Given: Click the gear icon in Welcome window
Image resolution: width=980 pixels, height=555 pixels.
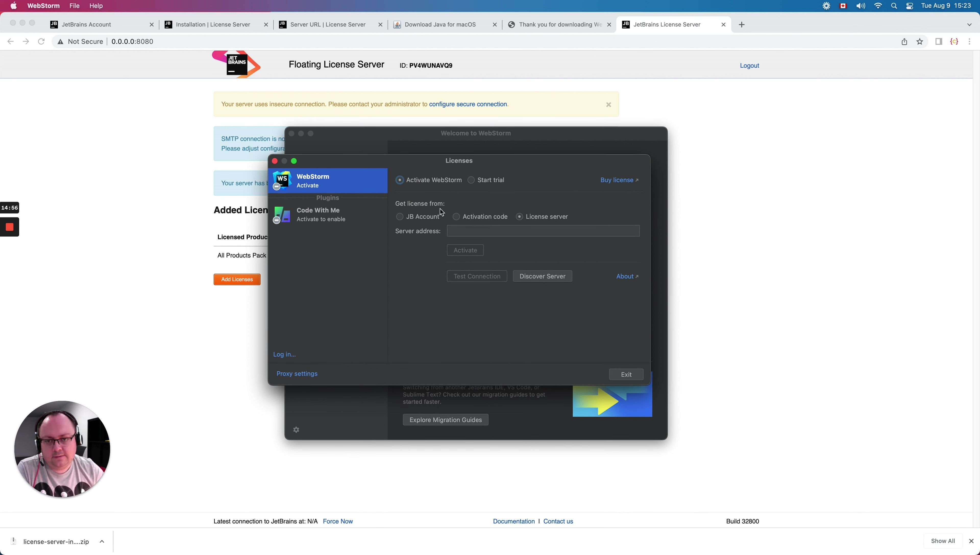Looking at the screenshot, I should point(296,430).
